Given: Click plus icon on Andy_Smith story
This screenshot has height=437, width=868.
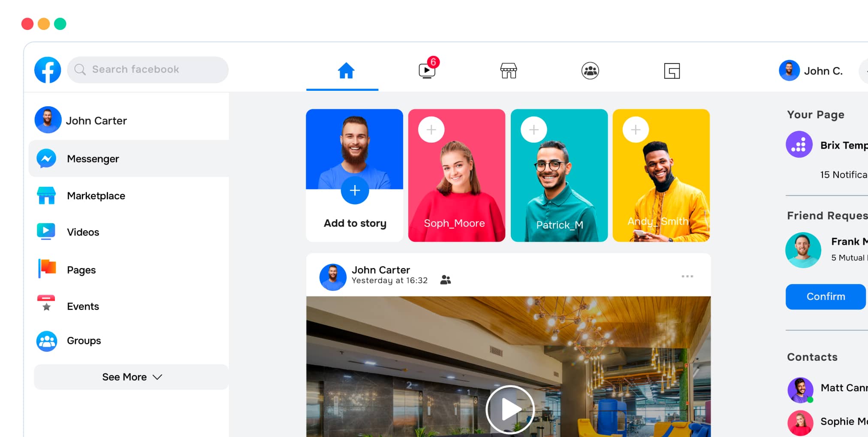Looking at the screenshot, I should 636,129.
